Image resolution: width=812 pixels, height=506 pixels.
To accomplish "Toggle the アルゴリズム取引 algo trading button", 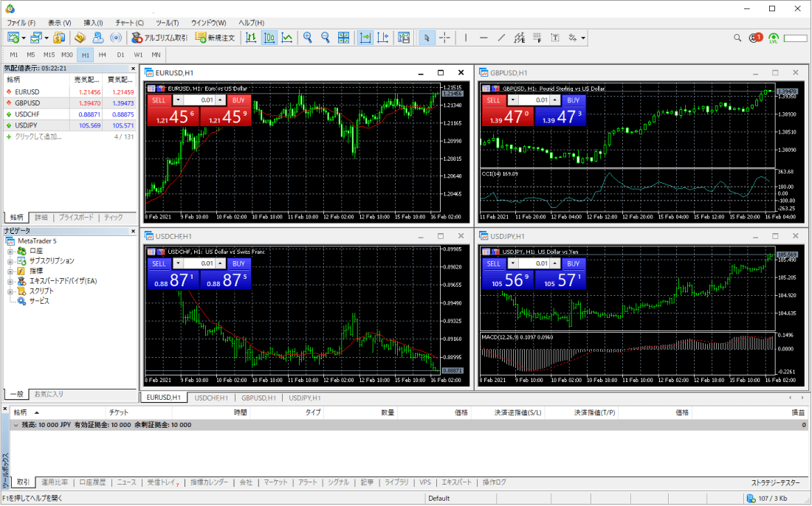I will click(159, 38).
